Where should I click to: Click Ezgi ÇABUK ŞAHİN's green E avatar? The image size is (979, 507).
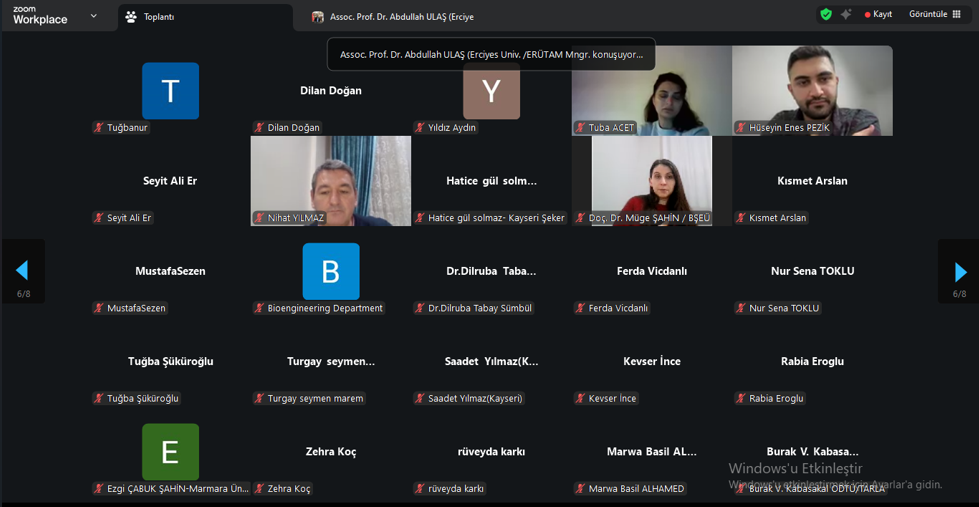170,452
